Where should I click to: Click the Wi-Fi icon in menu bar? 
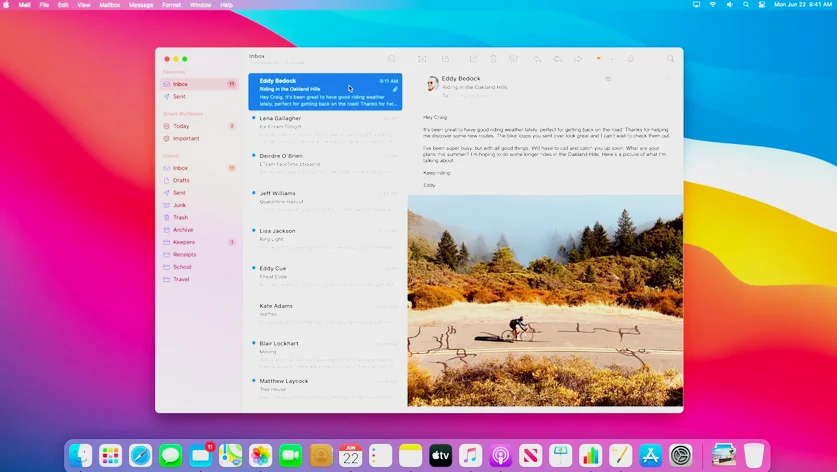[x=713, y=5]
